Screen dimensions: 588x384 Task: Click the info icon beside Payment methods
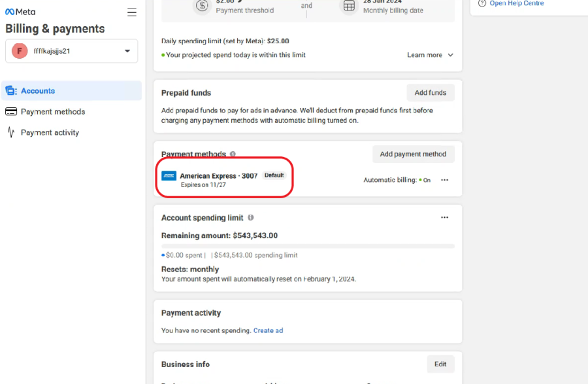pos(233,154)
